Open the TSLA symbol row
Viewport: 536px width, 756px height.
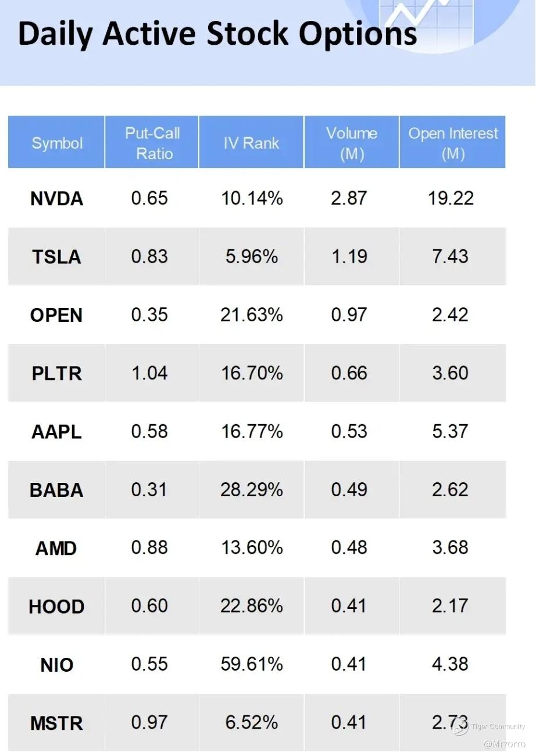tap(56, 257)
